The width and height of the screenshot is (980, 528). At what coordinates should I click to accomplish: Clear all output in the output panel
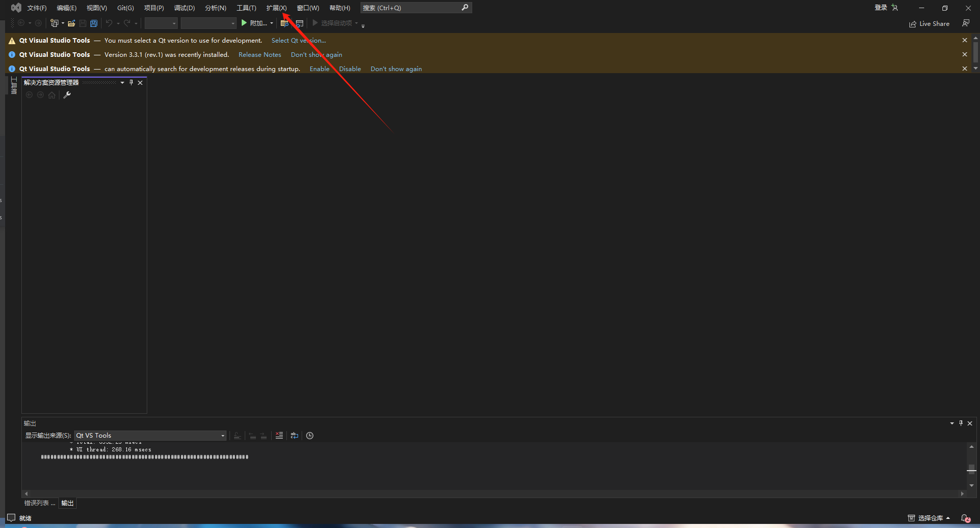279,436
